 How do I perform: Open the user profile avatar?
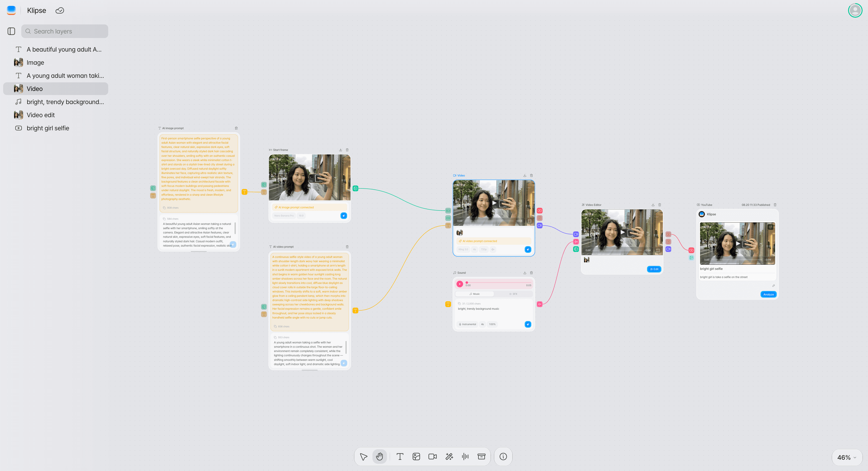pyautogui.click(x=855, y=10)
